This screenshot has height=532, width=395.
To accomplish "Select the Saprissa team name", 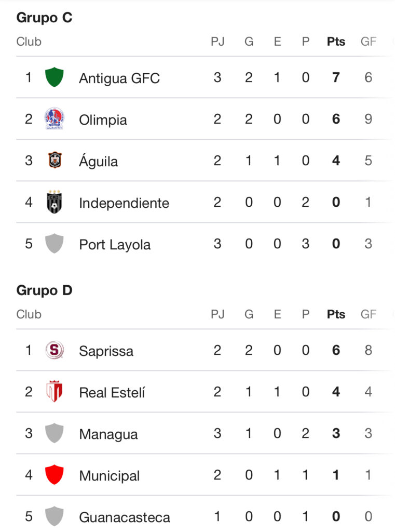I will (106, 351).
